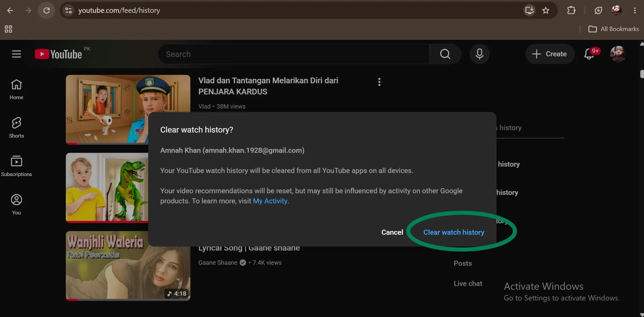Click the search magnifier button
This screenshot has height=317, width=644.
pos(445,54)
